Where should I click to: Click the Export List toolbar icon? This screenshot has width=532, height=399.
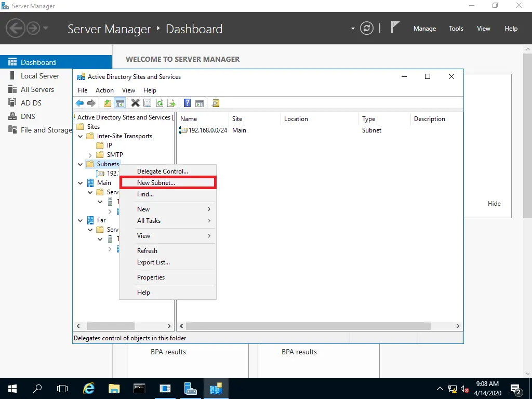171,103
